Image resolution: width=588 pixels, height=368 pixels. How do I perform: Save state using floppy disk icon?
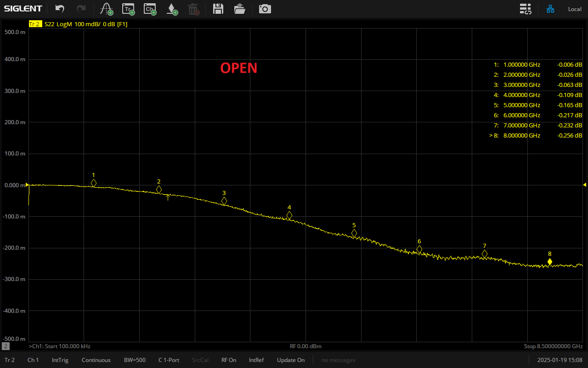point(218,9)
